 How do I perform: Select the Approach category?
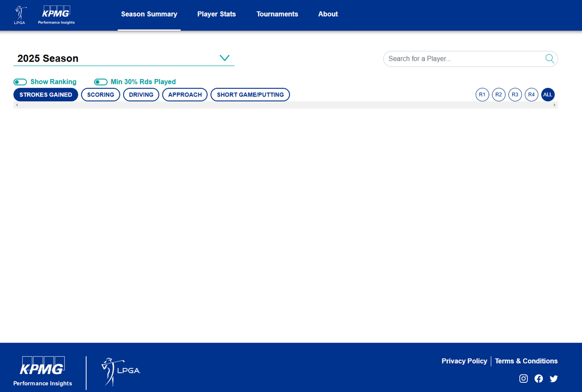[185, 95]
